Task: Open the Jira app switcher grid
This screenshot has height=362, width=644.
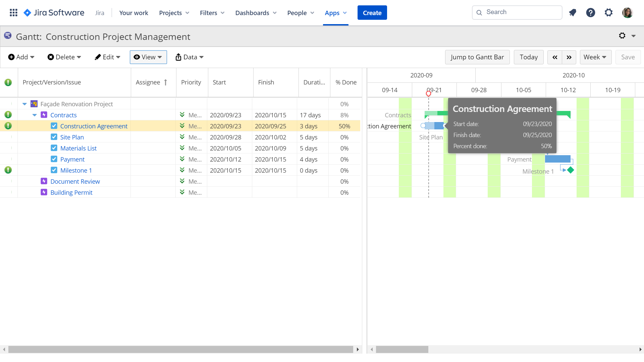Action: click(x=13, y=12)
